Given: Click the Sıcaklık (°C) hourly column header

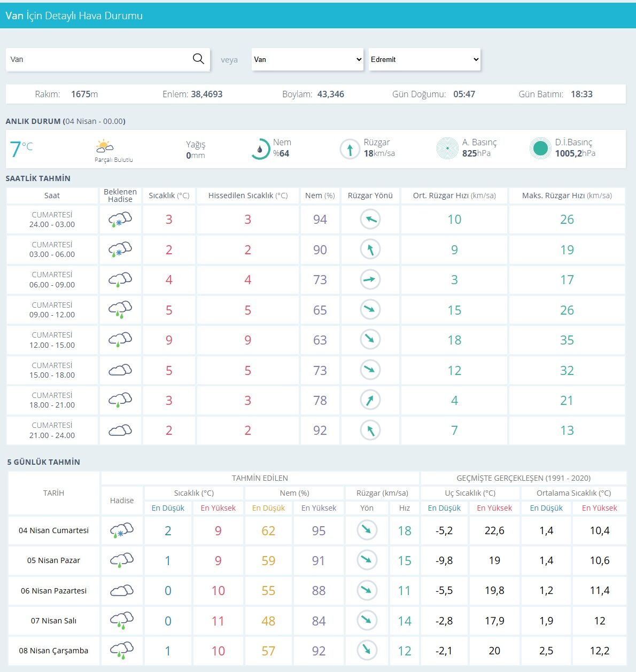Looking at the screenshot, I should click(x=169, y=196).
